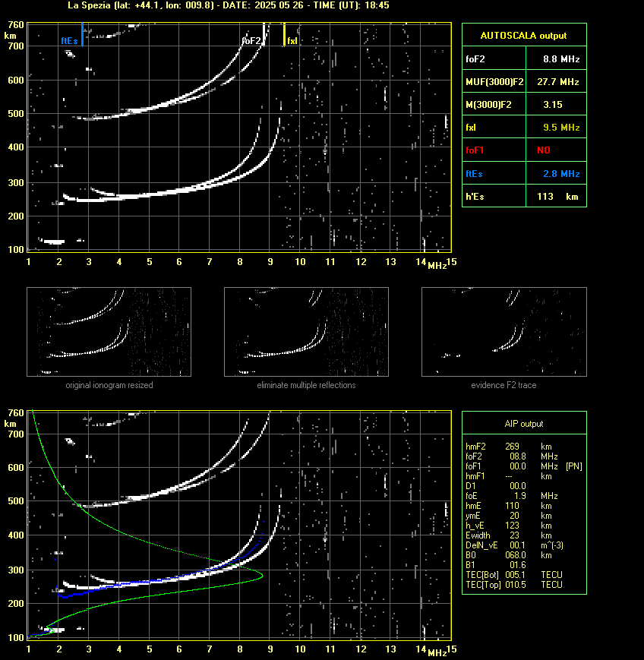
Task: Click the 113 km value
Action: (x=557, y=197)
